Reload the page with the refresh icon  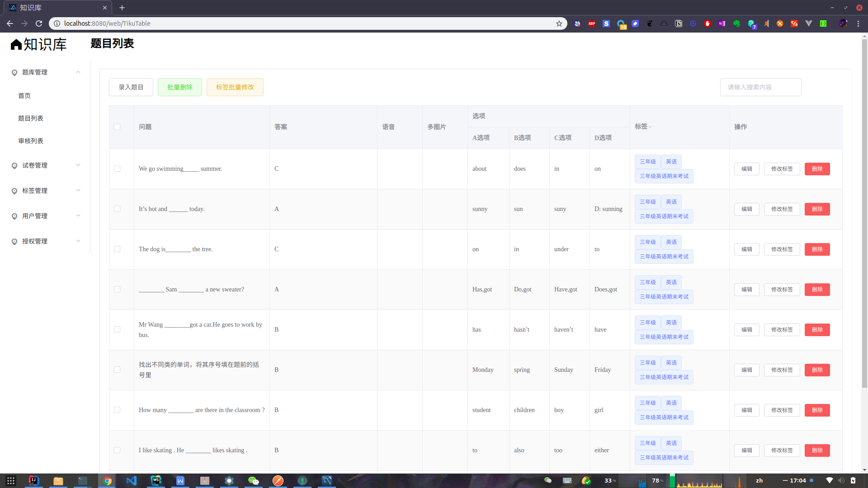coord(39,23)
